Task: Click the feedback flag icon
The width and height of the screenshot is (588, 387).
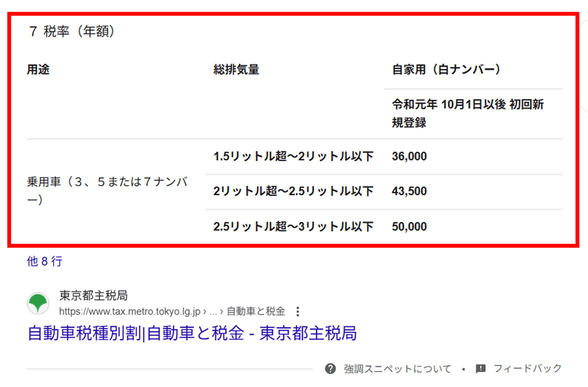Action: click(x=480, y=368)
